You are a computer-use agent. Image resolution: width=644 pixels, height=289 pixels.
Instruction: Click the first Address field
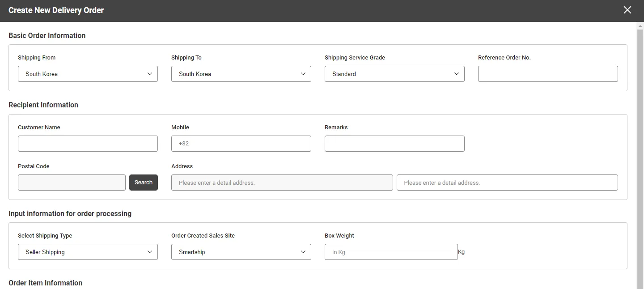(282, 183)
